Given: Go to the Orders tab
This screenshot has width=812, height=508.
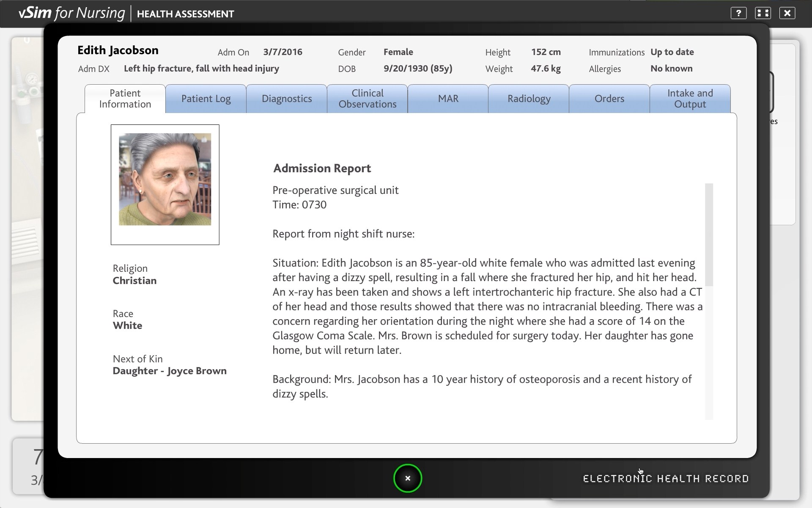Looking at the screenshot, I should [609, 99].
